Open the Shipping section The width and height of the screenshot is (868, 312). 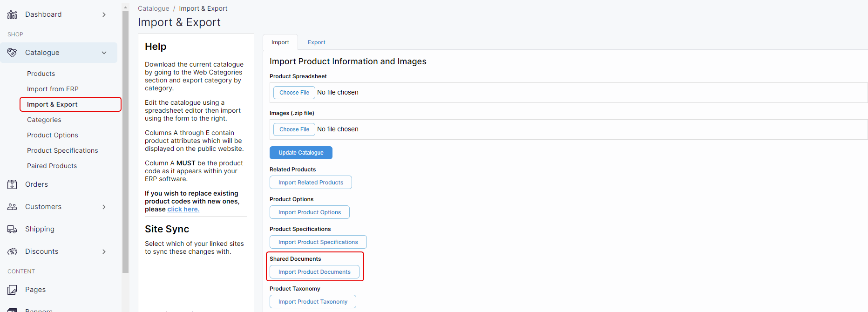coord(40,229)
